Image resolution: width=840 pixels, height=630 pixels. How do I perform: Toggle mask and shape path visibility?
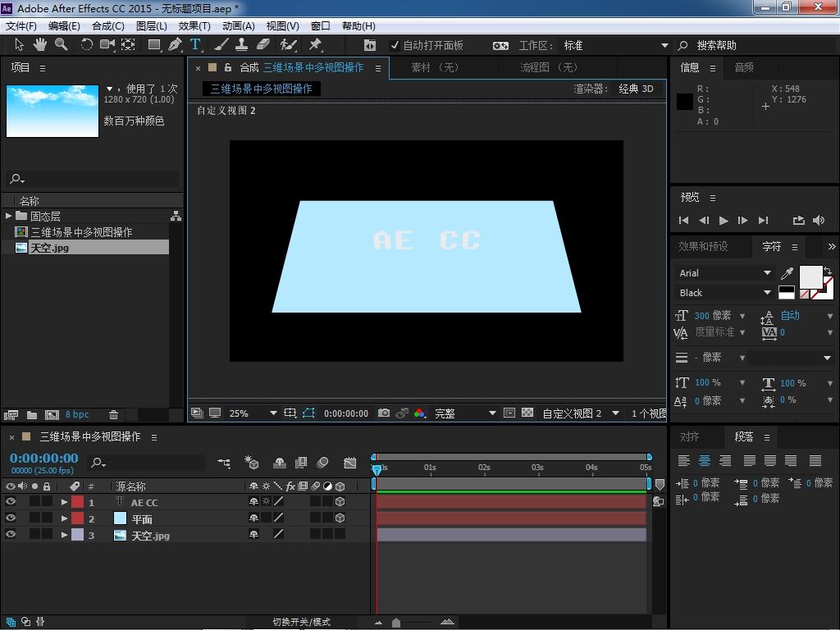(308, 413)
